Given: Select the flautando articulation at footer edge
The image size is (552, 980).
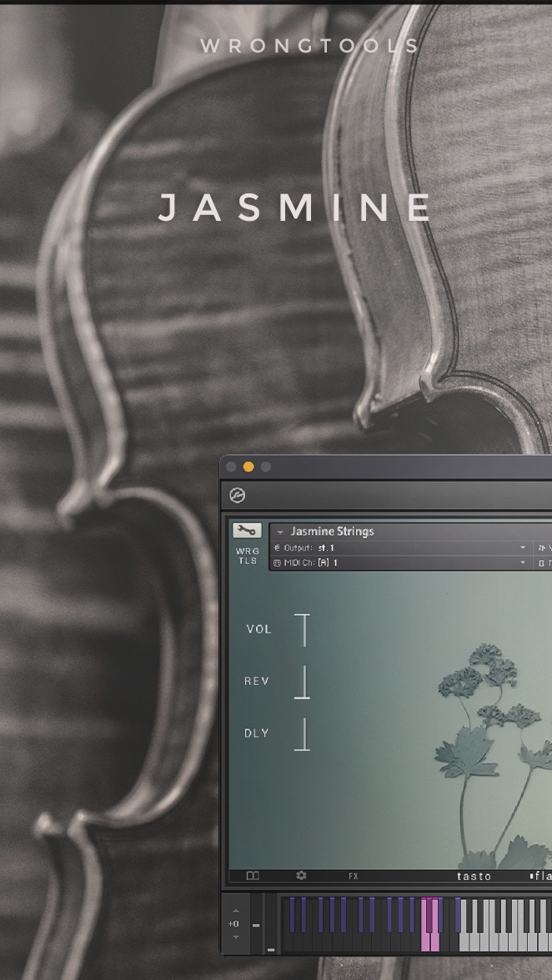Looking at the screenshot, I should [541, 877].
